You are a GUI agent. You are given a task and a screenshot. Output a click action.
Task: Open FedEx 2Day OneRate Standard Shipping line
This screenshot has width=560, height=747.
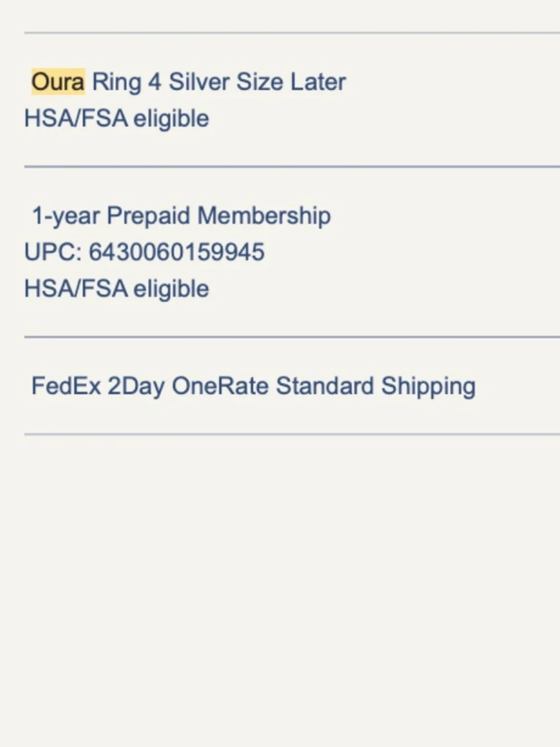253,386
